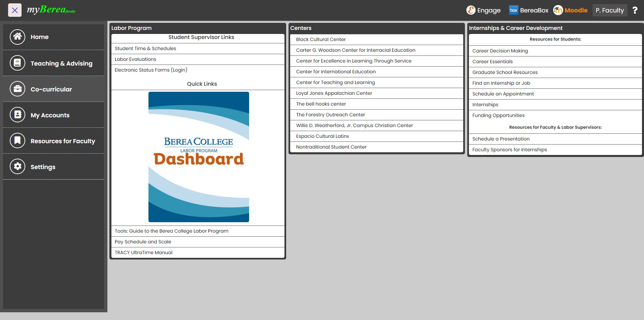Click the Settings gear icon
The image size is (644, 320).
[18, 167]
